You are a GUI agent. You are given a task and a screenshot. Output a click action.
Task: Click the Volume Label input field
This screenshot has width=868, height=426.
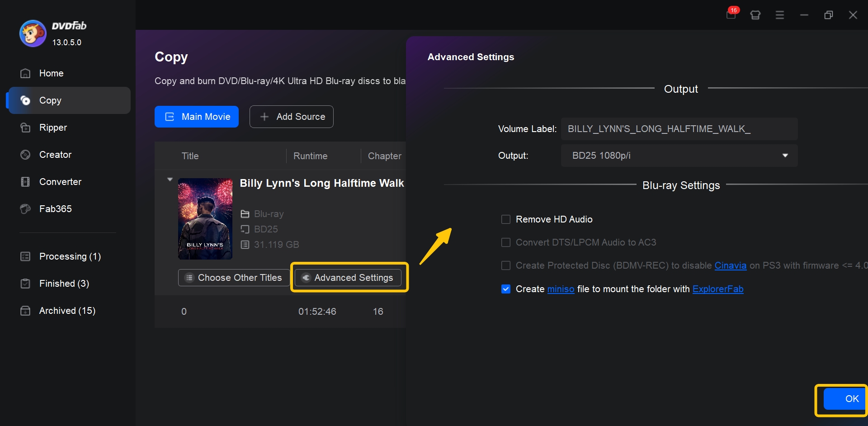coord(678,128)
